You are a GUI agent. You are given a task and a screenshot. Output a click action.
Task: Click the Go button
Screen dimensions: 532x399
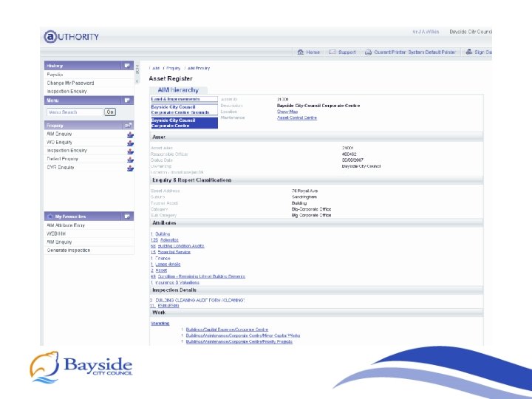click(x=110, y=112)
